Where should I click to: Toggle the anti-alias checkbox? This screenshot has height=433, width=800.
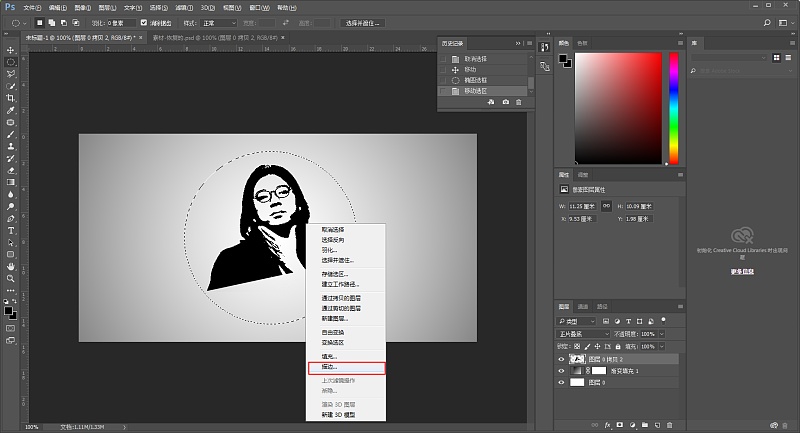144,23
